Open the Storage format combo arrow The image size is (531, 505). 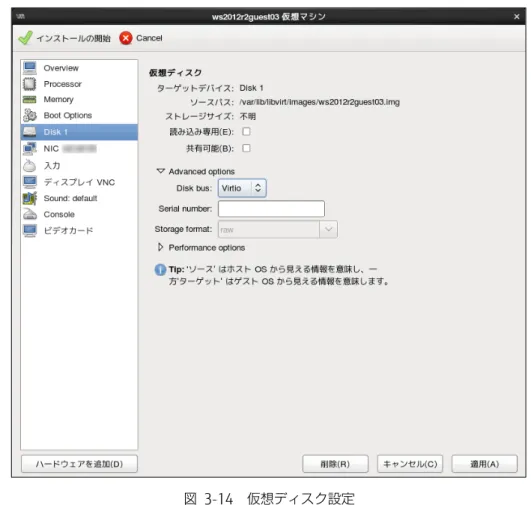pyautogui.click(x=328, y=229)
